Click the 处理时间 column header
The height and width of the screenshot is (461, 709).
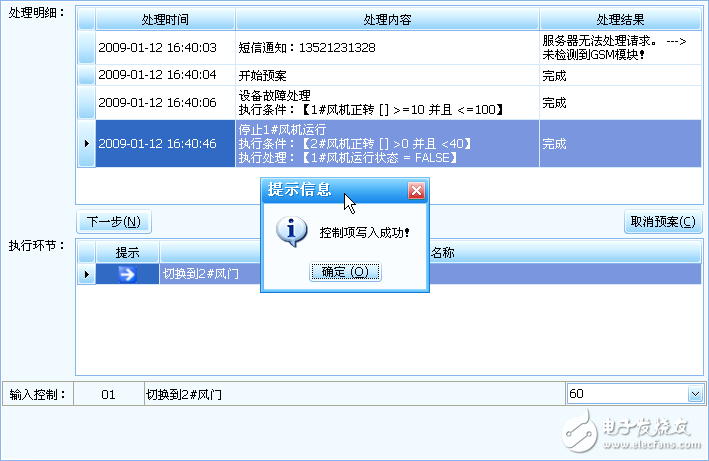coord(165,19)
